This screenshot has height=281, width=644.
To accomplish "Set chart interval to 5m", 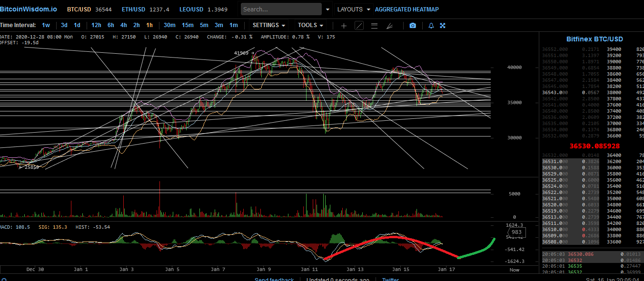I will tap(204, 25).
